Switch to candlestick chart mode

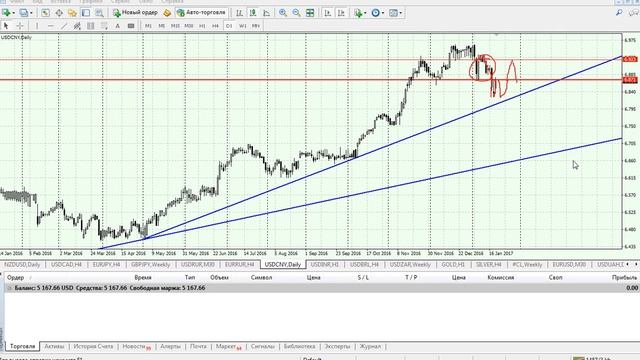tap(253, 13)
